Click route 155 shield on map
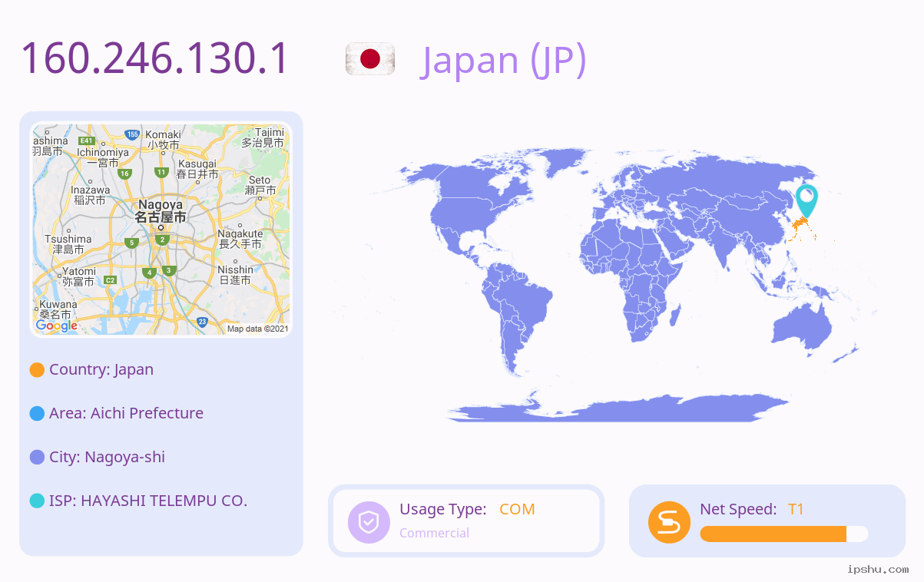 click(133, 134)
